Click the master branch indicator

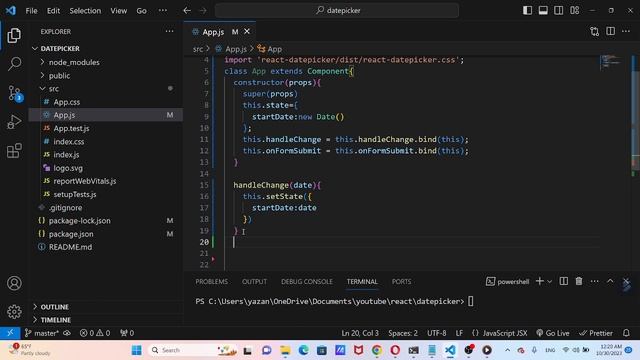pos(41,333)
